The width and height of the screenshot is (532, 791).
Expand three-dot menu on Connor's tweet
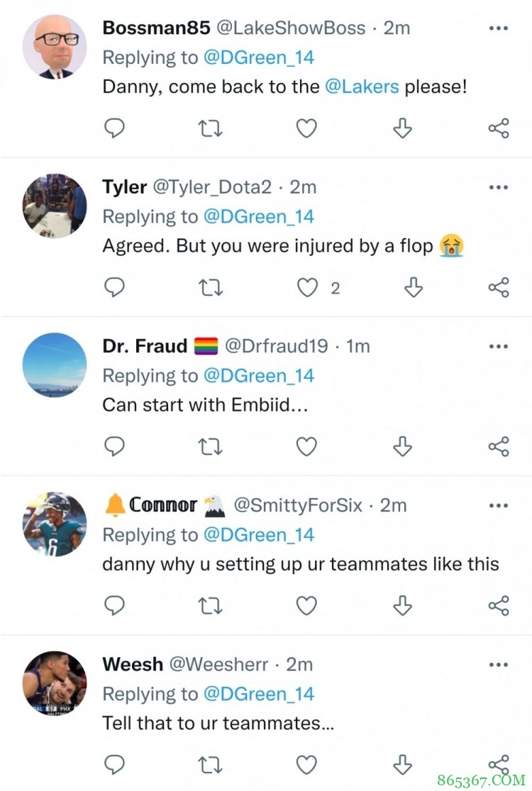(499, 505)
